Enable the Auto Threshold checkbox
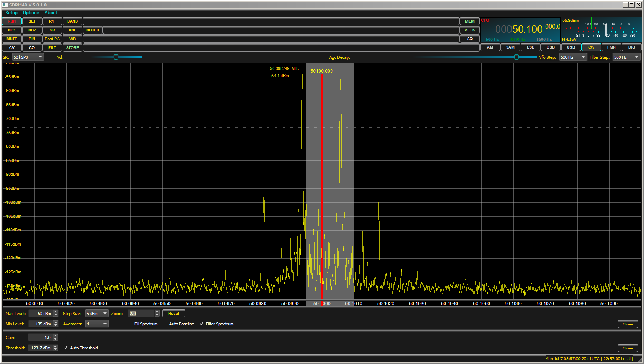 (x=66, y=348)
